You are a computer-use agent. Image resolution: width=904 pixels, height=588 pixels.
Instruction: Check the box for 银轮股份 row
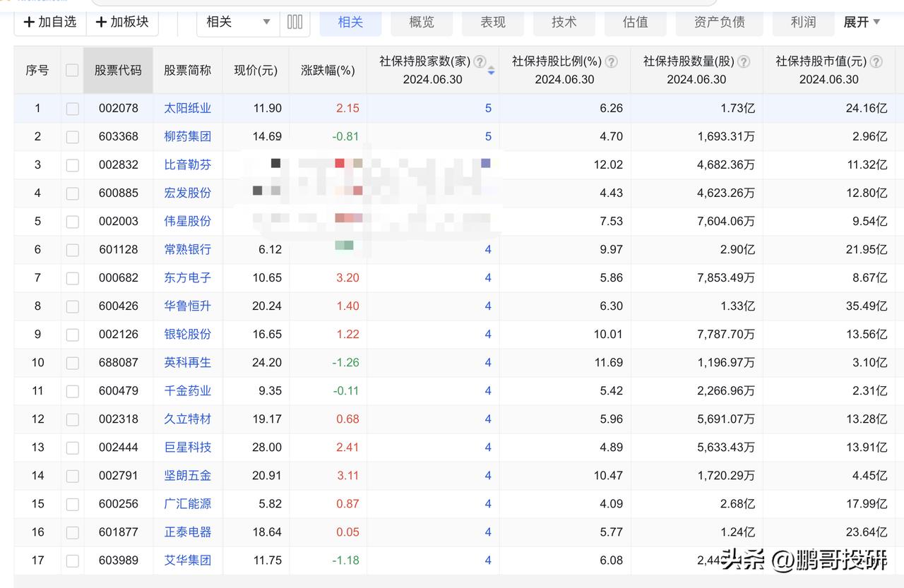click(x=72, y=335)
